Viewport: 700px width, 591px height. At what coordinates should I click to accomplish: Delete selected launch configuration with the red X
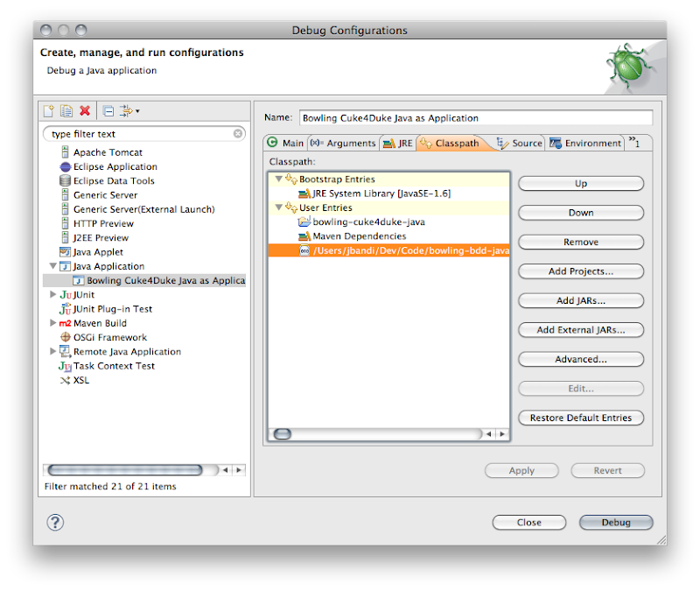click(85, 110)
